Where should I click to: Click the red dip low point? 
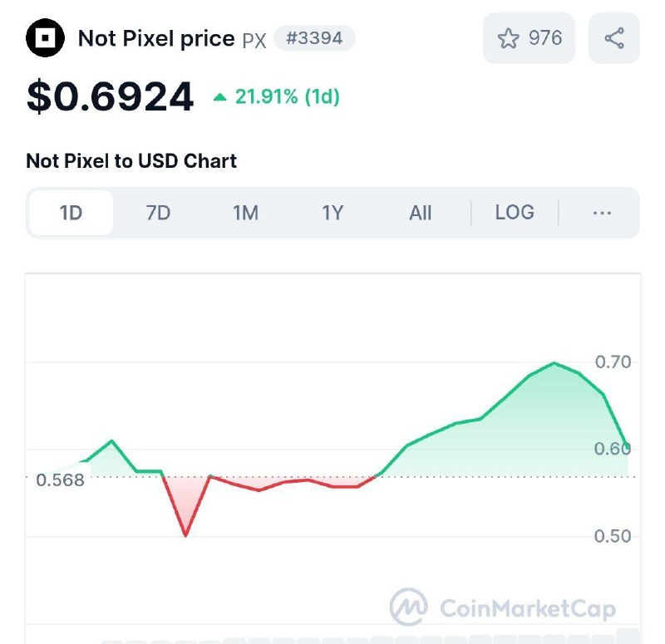(x=185, y=535)
